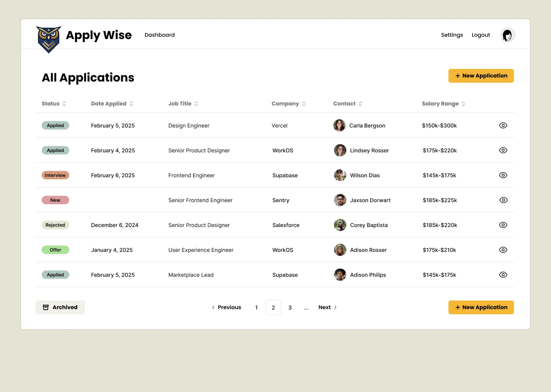This screenshot has width=551, height=392.
Task: Go to page 3 in pagination
Action: point(290,307)
